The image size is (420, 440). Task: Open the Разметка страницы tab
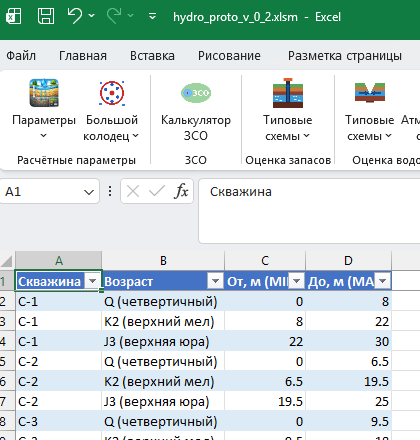tap(345, 56)
